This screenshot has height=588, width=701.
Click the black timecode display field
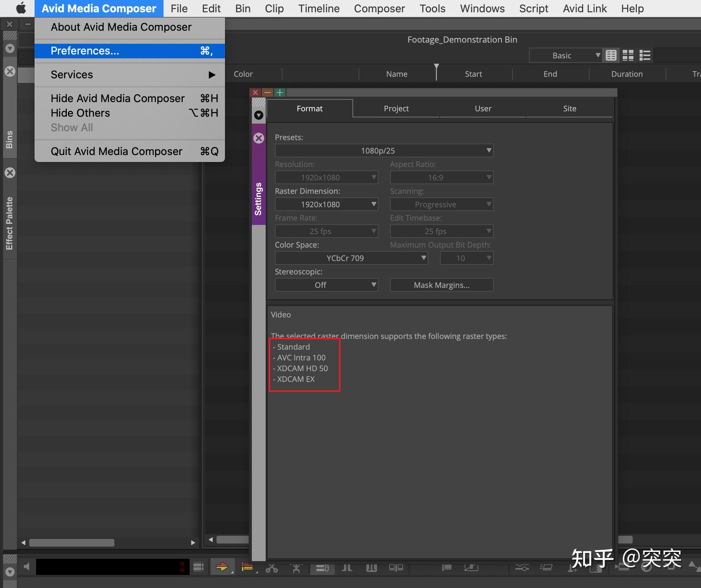pos(112,567)
